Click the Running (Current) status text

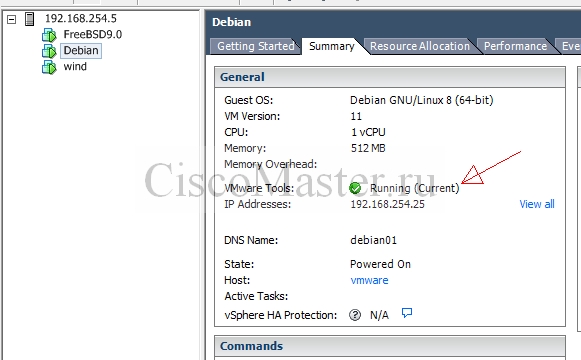pyautogui.click(x=415, y=188)
